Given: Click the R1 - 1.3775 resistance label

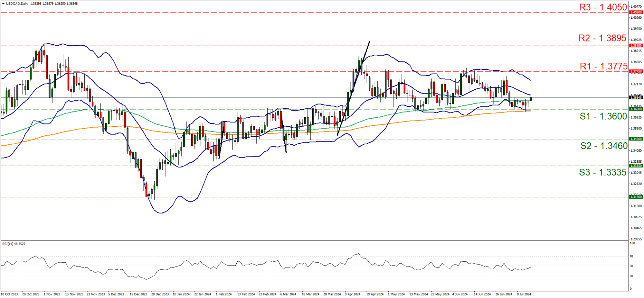Looking at the screenshot, I should pos(603,66).
